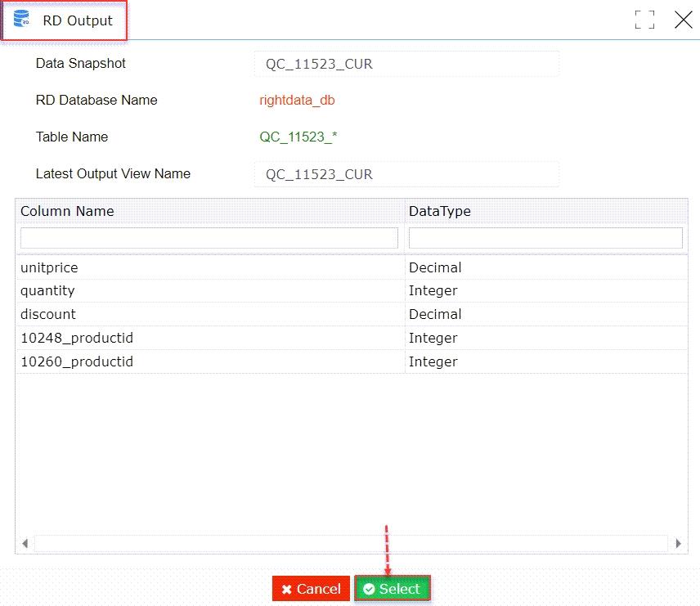Click the Select button
This screenshot has height=606, width=700.
tap(393, 589)
